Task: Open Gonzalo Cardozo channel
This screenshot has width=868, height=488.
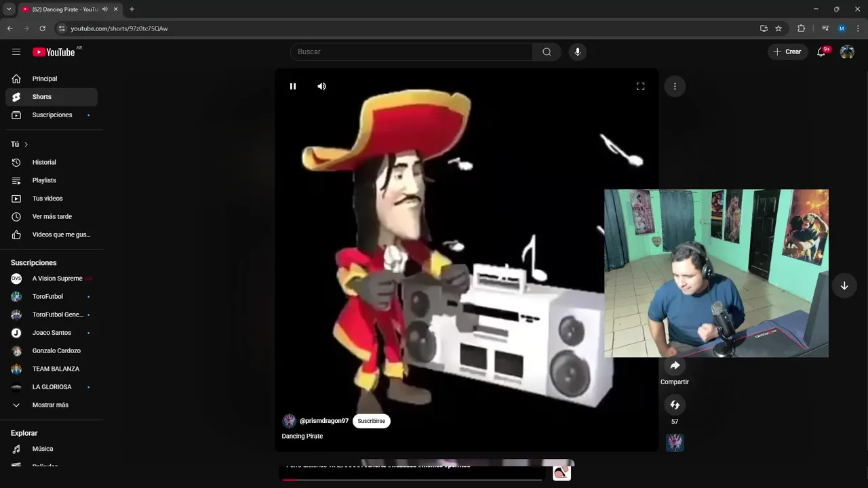Action: (52, 351)
